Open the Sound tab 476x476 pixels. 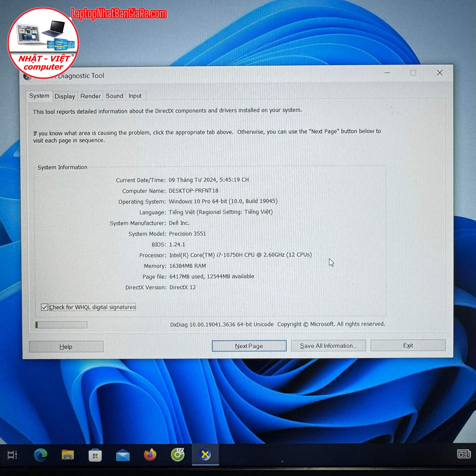(114, 96)
